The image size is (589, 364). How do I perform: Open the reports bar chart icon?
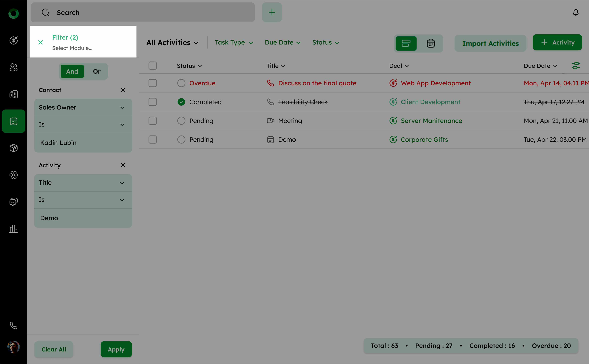point(13,229)
